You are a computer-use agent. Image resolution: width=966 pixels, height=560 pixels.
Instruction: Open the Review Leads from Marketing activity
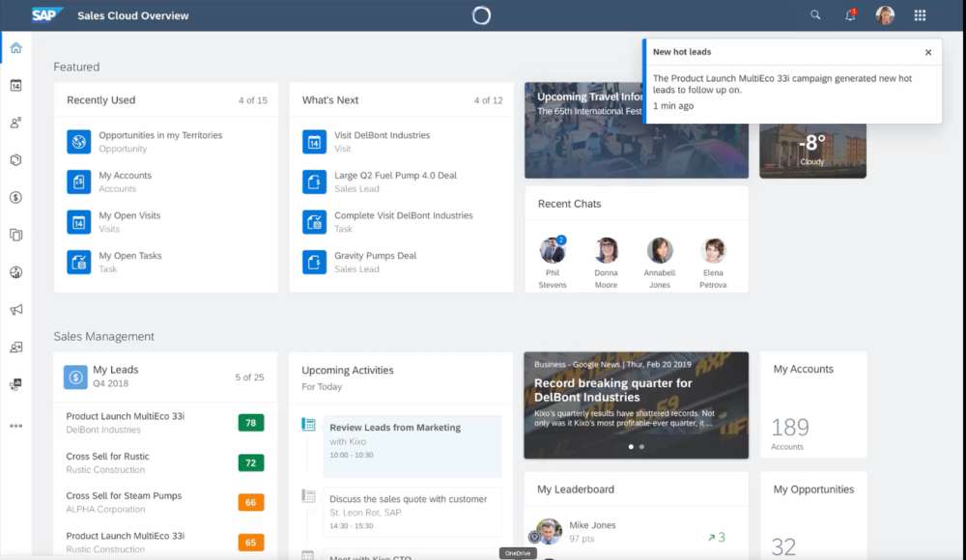412,446
